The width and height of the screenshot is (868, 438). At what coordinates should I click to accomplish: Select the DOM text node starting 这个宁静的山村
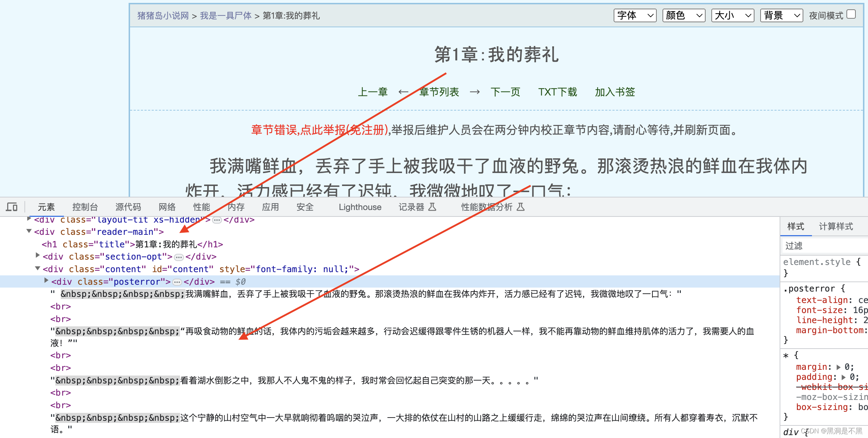(x=404, y=424)
